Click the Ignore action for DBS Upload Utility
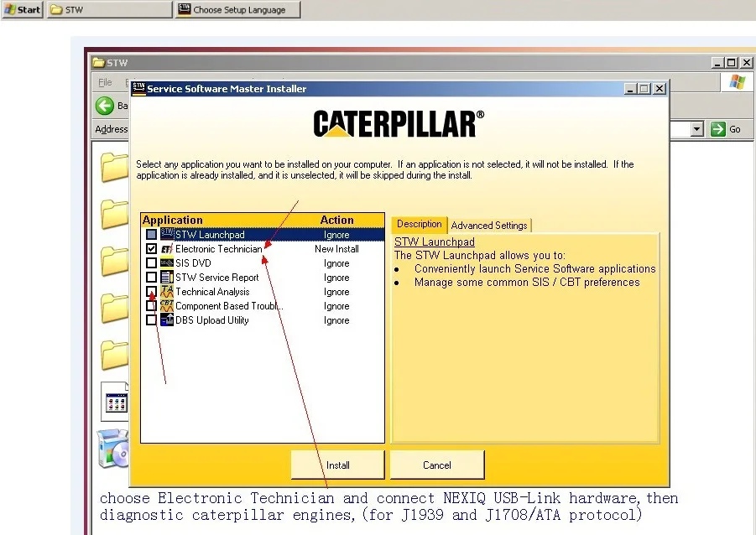 pyautogui.click(x=336, y=320)
